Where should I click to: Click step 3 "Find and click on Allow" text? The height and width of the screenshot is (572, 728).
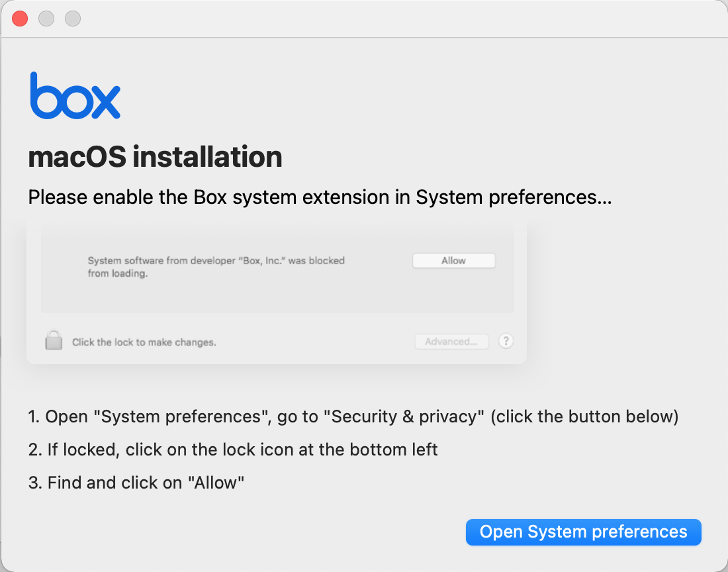coord(136,483)
